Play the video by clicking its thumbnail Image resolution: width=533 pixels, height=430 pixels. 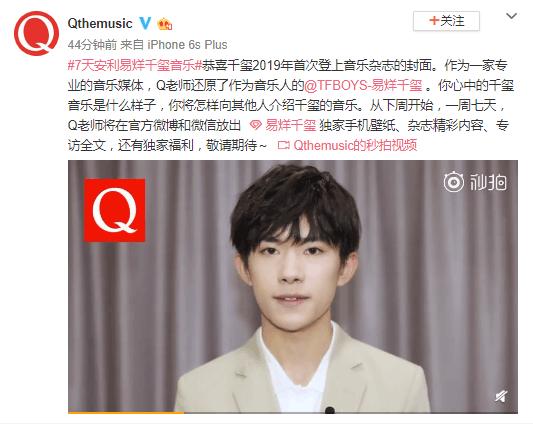(x=293, y=287)
